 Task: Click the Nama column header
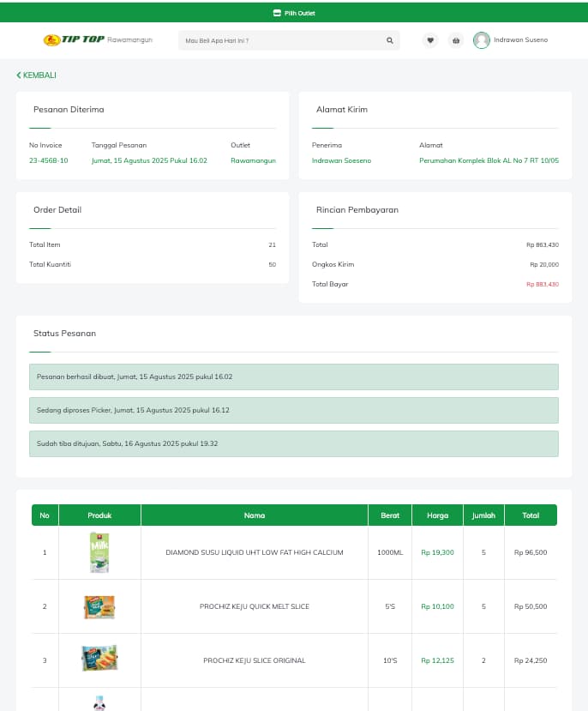(255, 515)
